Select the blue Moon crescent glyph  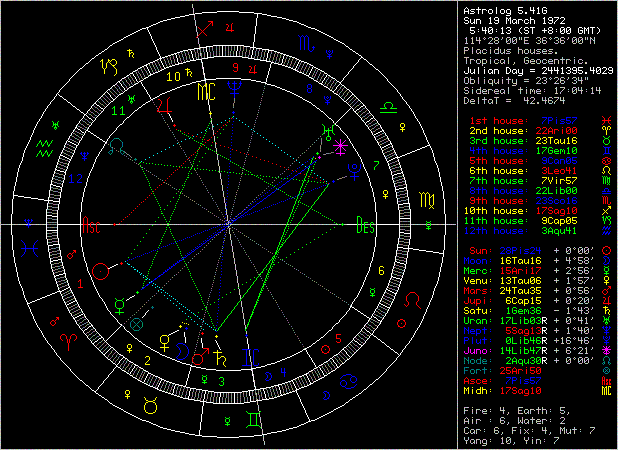click(x=182, y=351)
